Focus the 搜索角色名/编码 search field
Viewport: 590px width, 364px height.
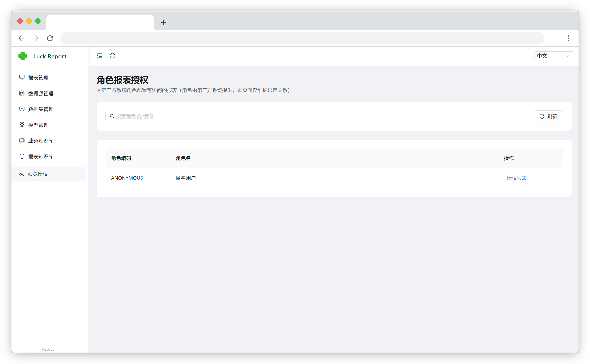(x=156, y=116)
